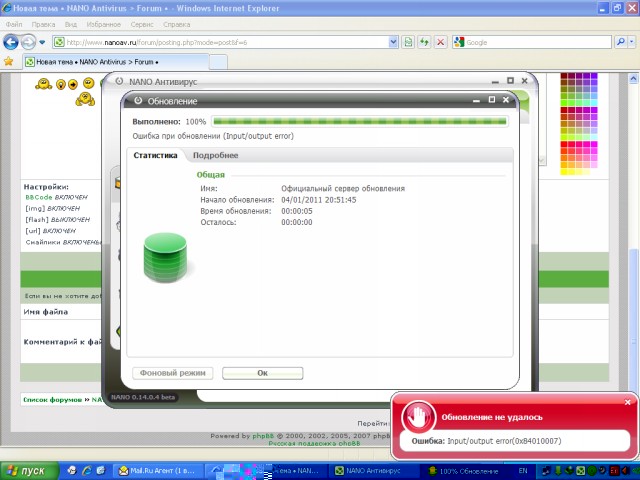Click the update progress bar
The height and width of the screenshot is (480, 640).
359,121
